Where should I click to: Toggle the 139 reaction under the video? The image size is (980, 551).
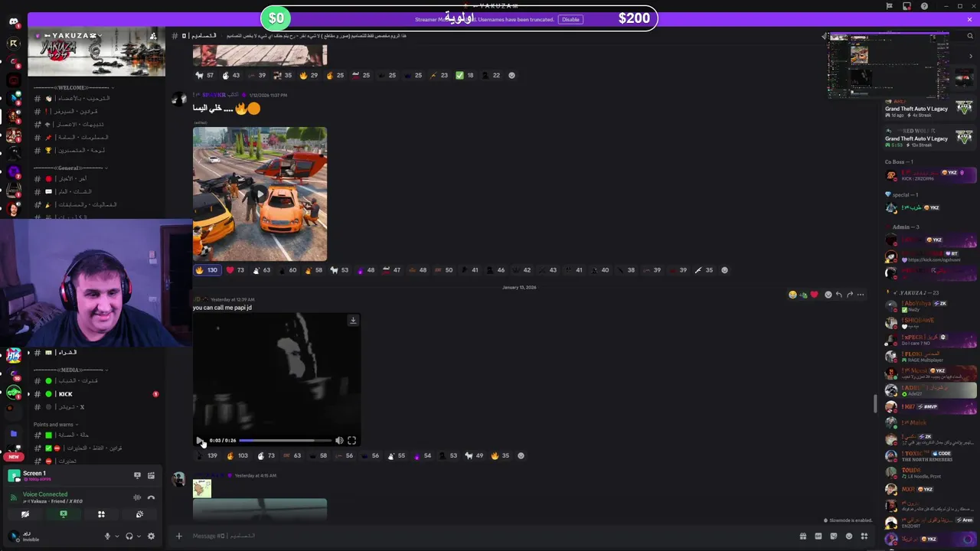point(207,456)
